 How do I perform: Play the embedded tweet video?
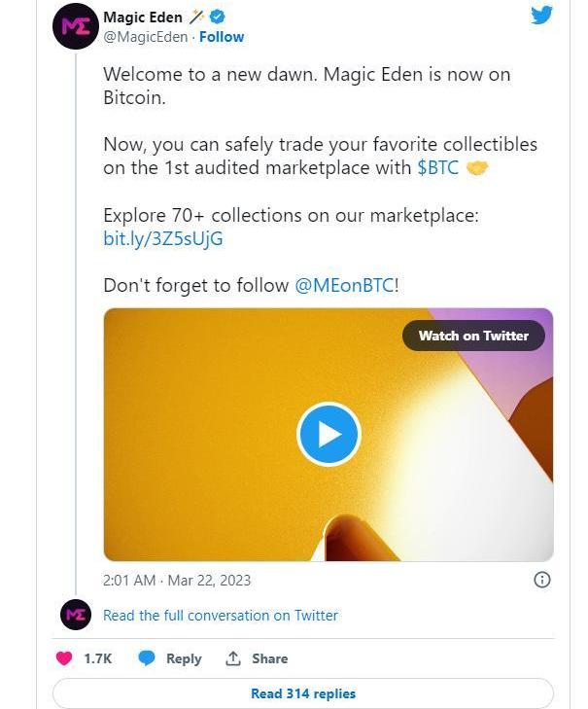329,434
